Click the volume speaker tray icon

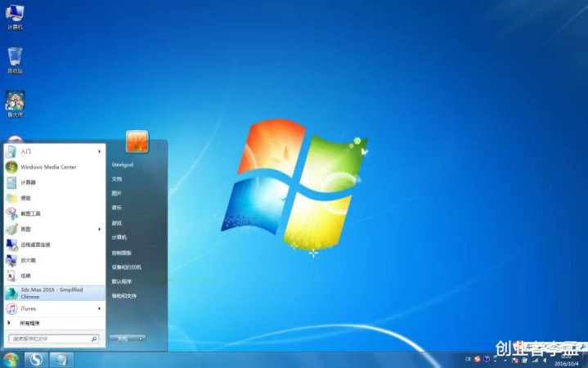pyautogui.click(x=545, y=361)
